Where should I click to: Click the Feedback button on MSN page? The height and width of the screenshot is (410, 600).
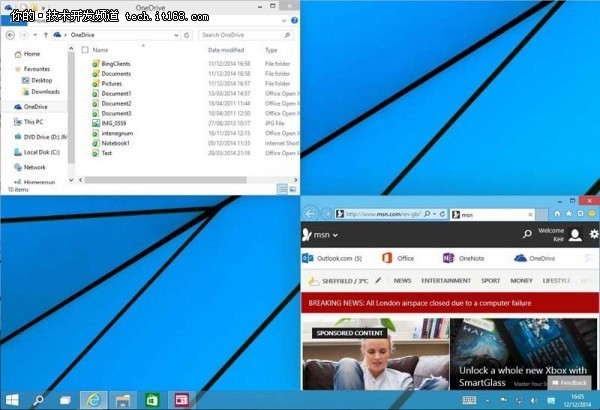pos(569,382)
